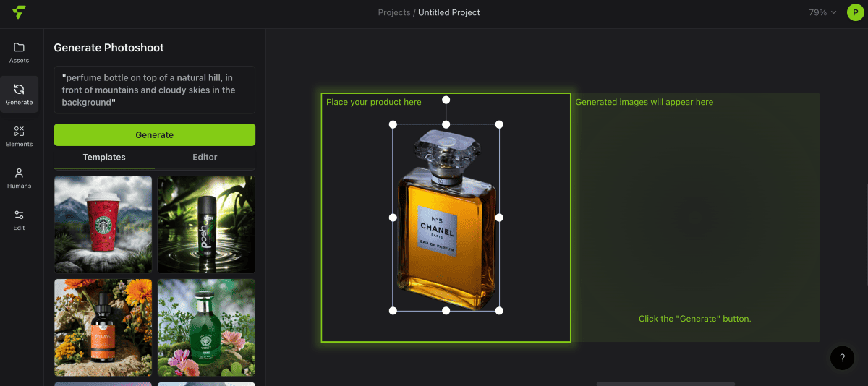Select the Chanel perfume bottle image

[446, 224]
